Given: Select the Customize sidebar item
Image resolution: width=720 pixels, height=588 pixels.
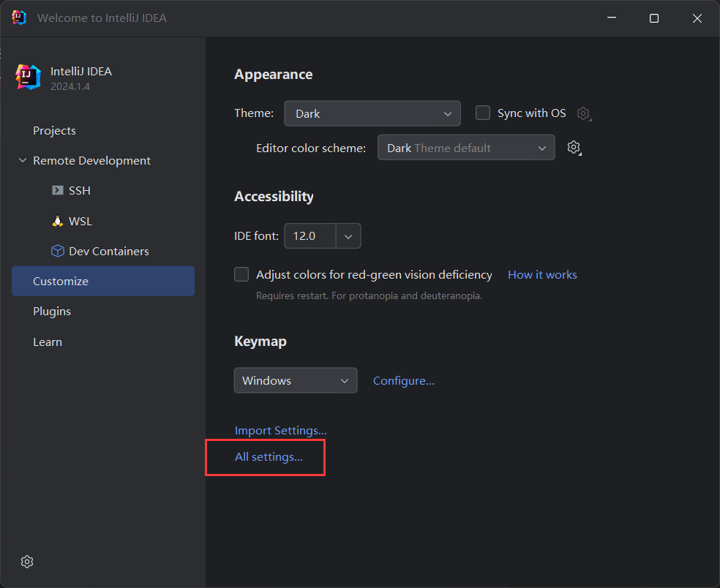Looking at the screenshot, I should click(103, 281).
